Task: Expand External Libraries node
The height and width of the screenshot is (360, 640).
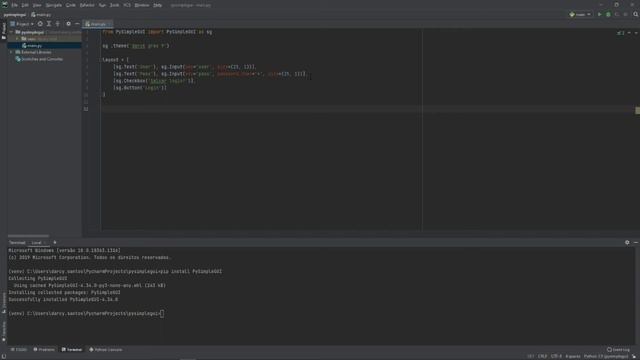Action: click(x=11, y=52)
